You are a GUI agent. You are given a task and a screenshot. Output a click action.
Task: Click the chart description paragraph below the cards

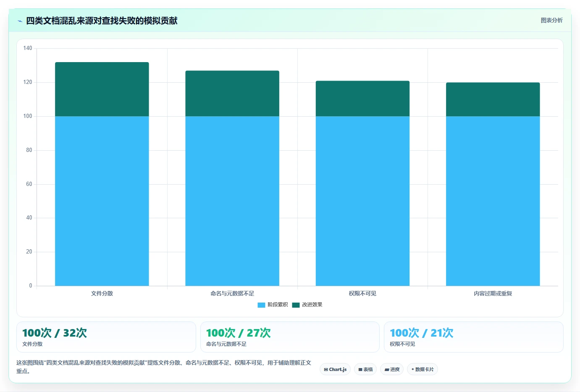[164, 367]
